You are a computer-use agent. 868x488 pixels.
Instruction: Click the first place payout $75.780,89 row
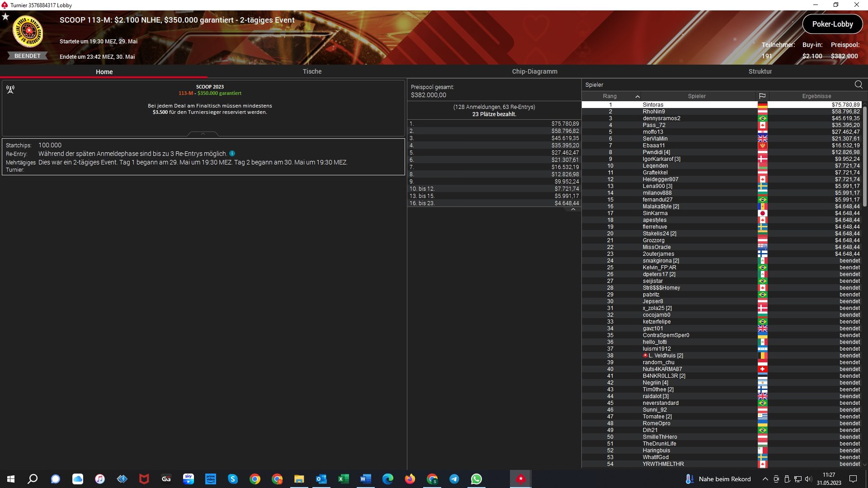[x=494, y=124]
